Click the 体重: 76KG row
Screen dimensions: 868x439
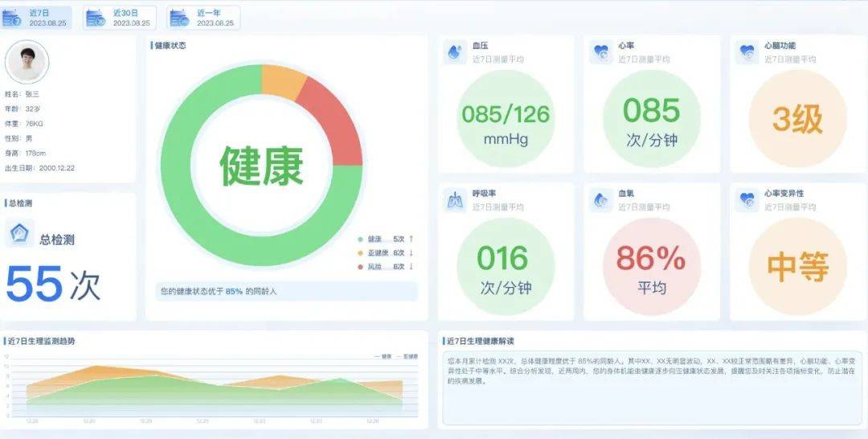pyautogui.click(x=24, y=124)
